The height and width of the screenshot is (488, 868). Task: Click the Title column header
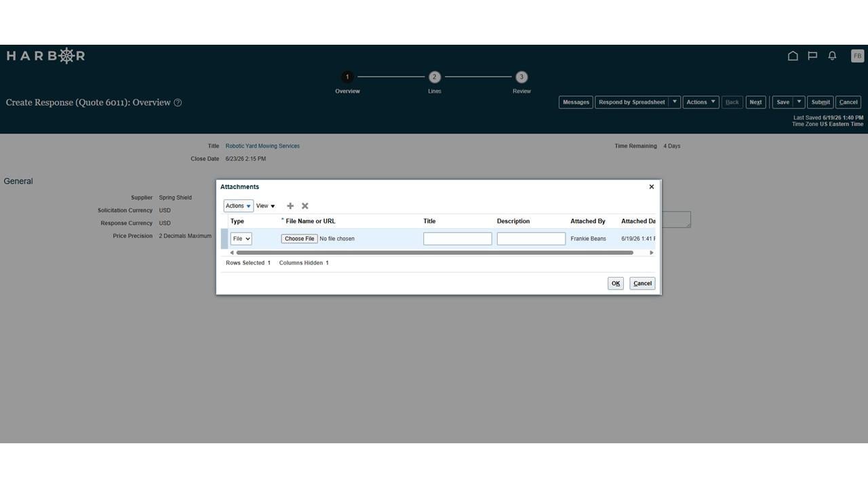430,221
